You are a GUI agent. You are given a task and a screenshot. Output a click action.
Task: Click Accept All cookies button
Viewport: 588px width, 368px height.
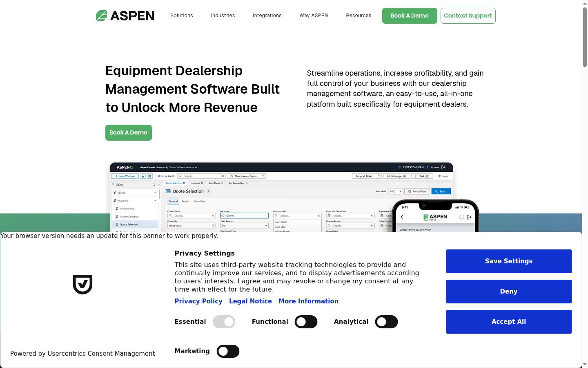pyautogui.click(x=509, y=322)
